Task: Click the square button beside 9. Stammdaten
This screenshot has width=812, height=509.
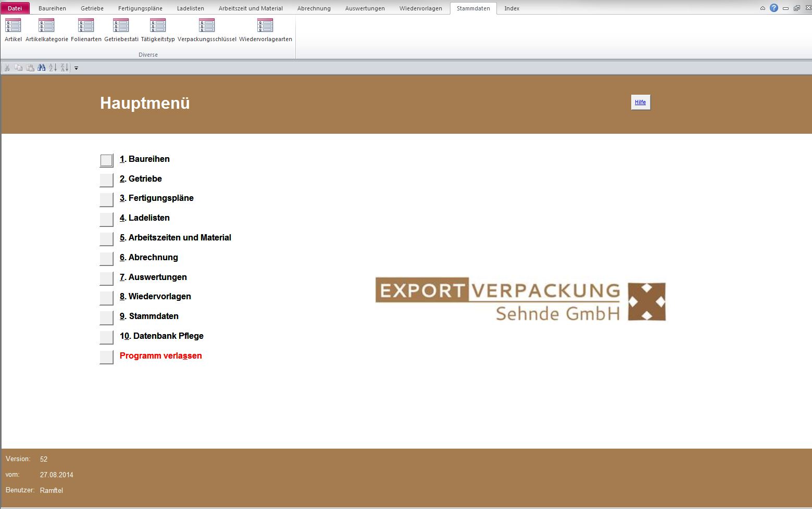Action: pyautogui.click(x=106, y=317)
